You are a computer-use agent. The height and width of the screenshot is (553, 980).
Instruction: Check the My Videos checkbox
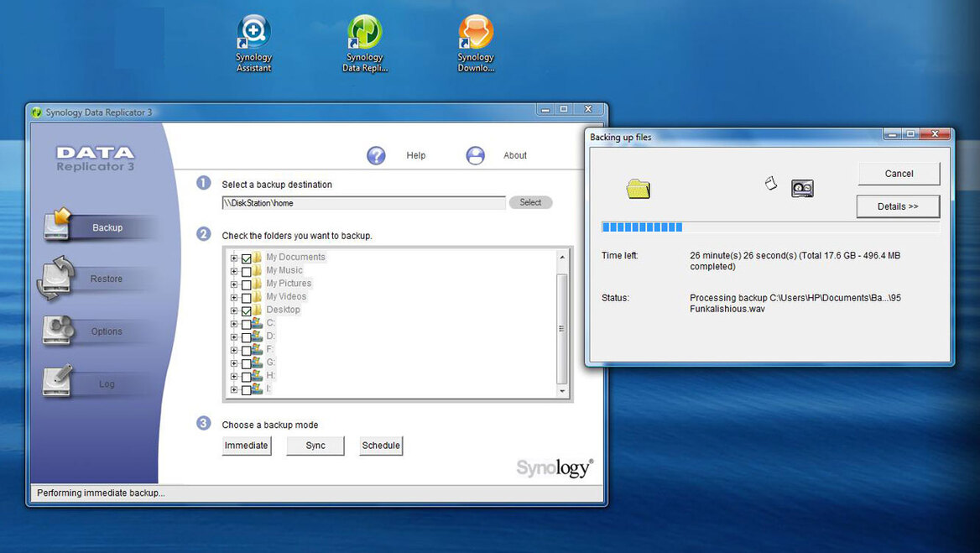click(x=246, y=297)
